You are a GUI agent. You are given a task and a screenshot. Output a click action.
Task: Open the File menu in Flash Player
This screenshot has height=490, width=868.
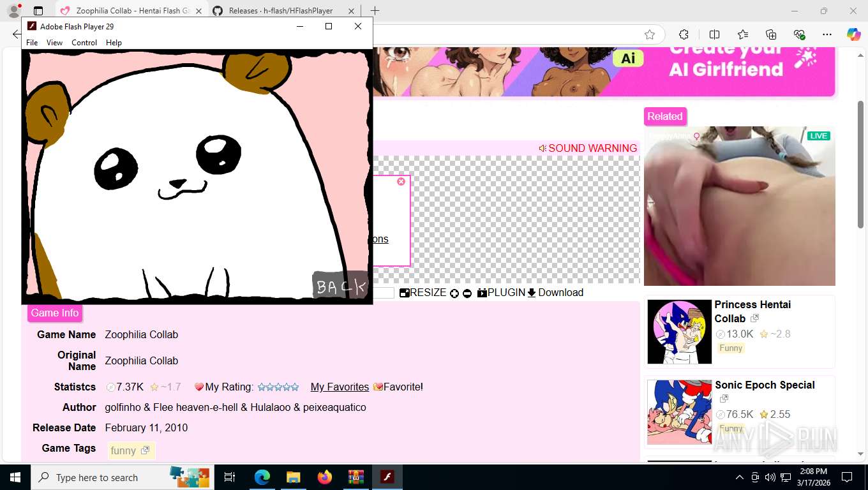pos(32,43)
